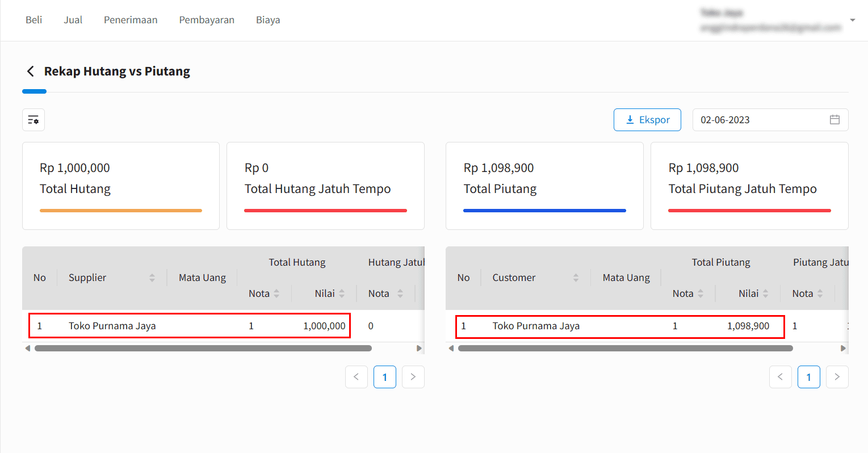
Task: Open the account profile name area
Action: click(770, 20)
